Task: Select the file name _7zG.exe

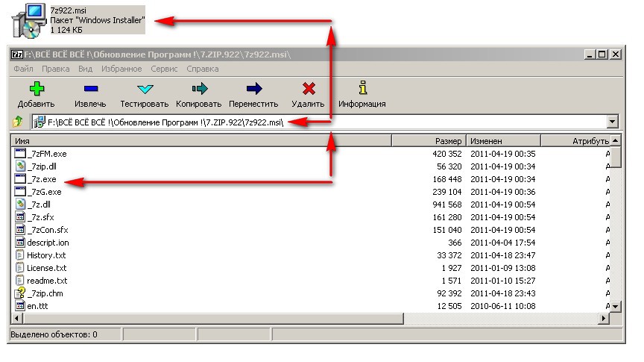Action: (45, 192)
